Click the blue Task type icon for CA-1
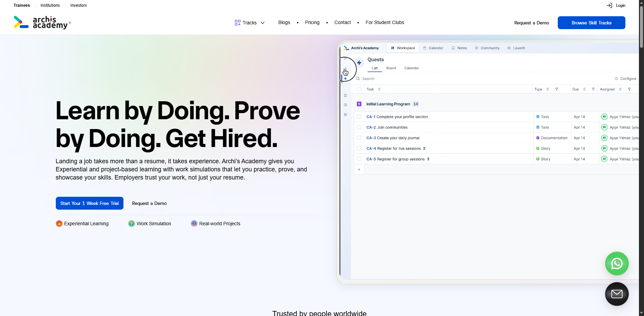The width and height of the screenshot is (644, 316). 538,117
